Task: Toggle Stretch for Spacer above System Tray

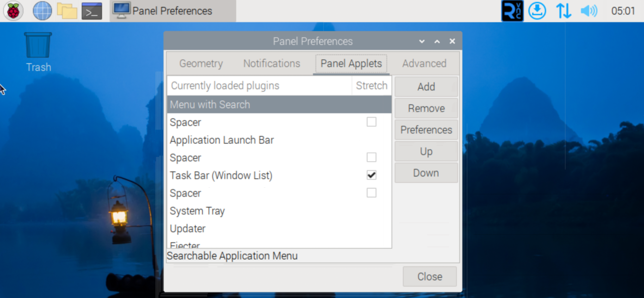Action: pos(372,193)
